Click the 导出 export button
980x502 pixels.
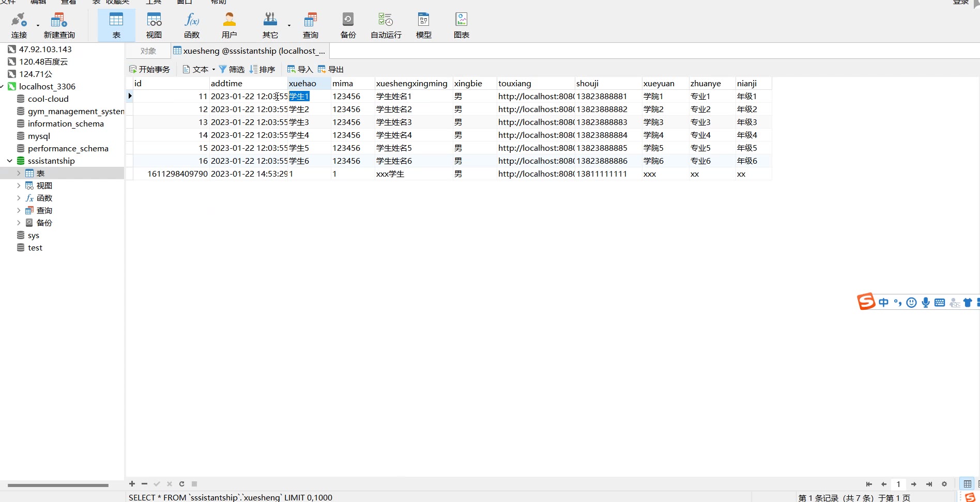331,69
